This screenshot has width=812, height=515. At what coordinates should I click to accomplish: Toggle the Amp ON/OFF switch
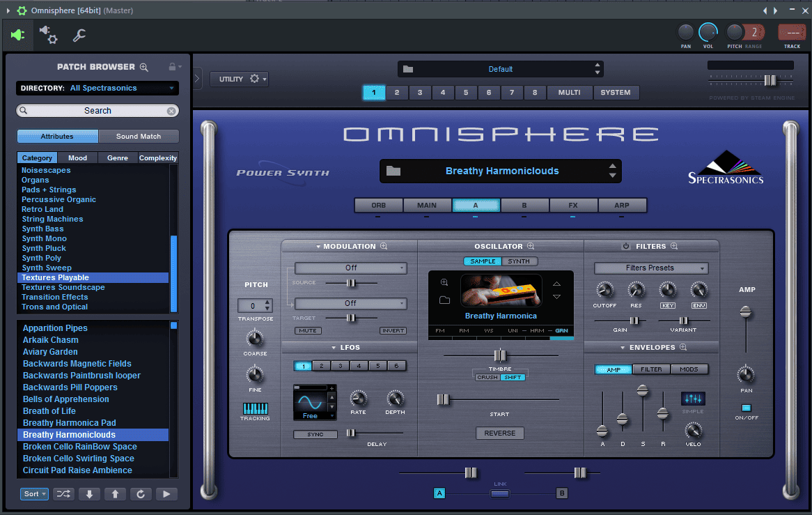point(747,408)
